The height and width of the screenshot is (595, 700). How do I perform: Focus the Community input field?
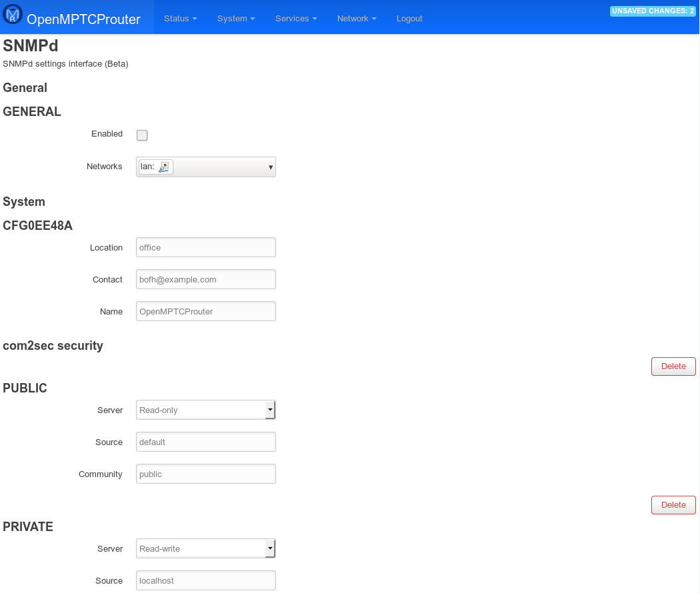click(x=206, y=474)
